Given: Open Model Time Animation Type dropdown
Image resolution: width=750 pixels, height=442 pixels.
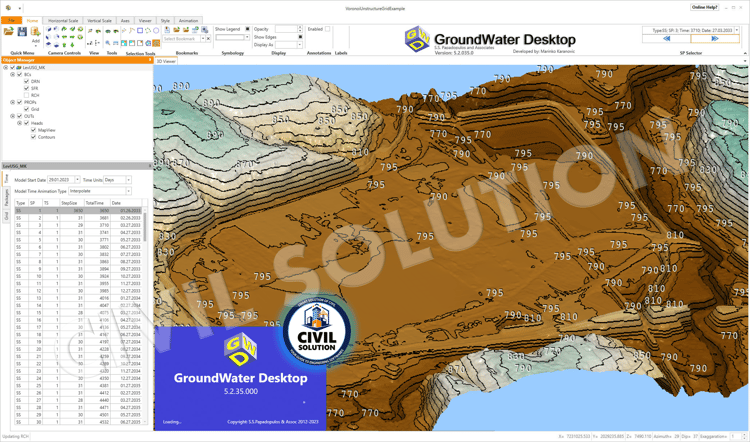Looking at the screenshot, I should pos(99,191).
